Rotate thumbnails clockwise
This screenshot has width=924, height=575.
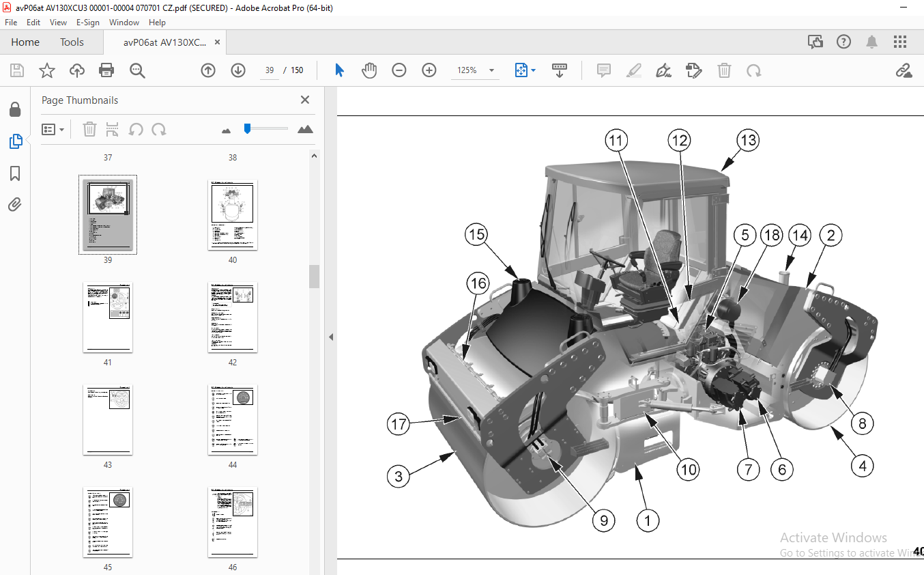[x=159, y=129]
